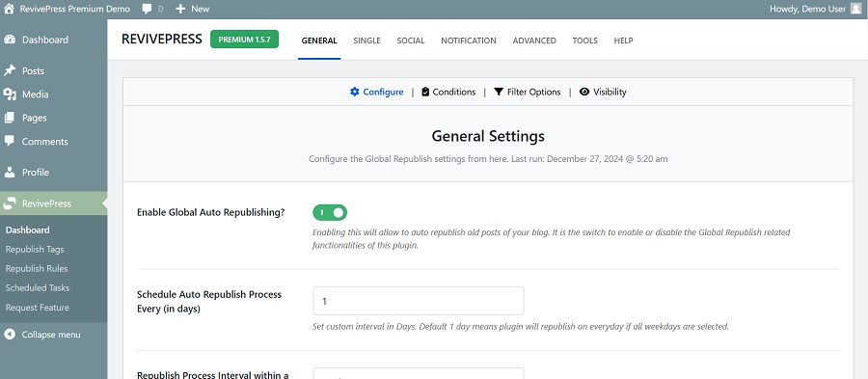The height and width of the screenshot is (379, 868).
Task: Open the NOTIFICATION tab
Action: pos(469,41)
